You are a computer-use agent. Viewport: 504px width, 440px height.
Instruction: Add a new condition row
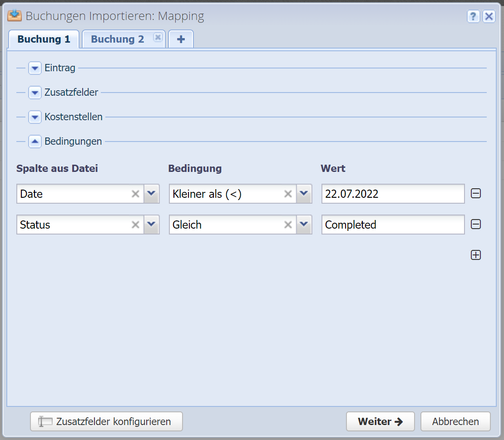pos(475,255)
